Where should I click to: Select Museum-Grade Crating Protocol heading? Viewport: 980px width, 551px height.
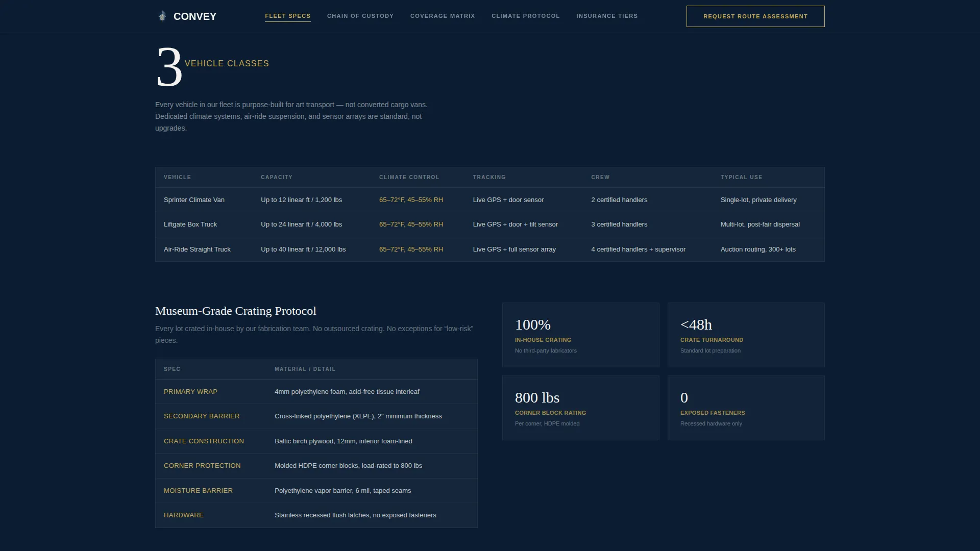tap(236, 311)
